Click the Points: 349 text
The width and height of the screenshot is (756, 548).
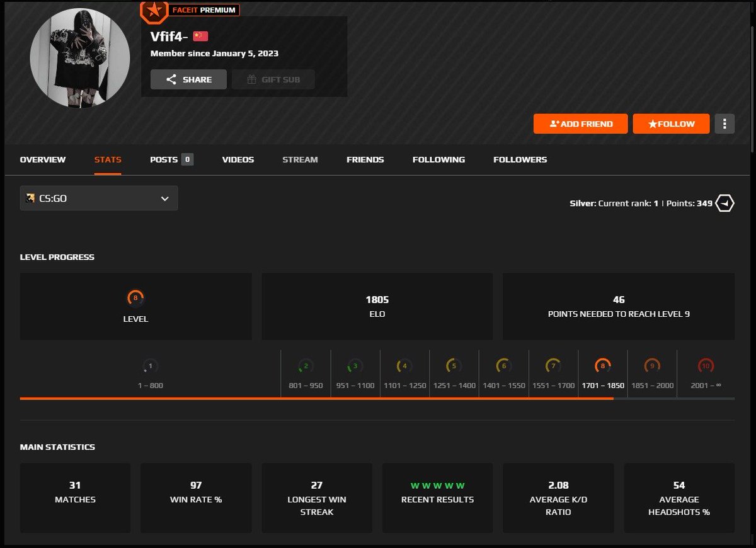(690, 203)
